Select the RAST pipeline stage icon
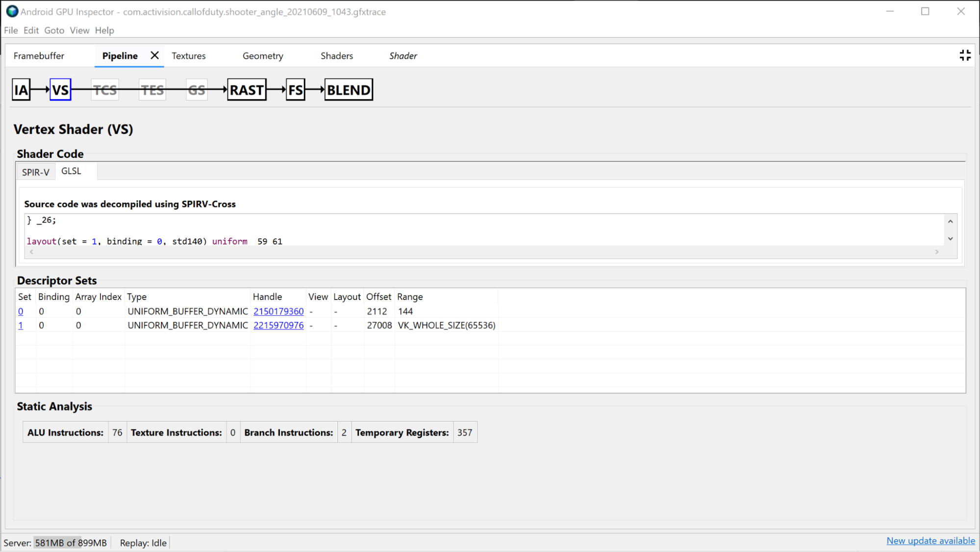The image size is (980, 552). pyautogui.click(x=246, y=90)
